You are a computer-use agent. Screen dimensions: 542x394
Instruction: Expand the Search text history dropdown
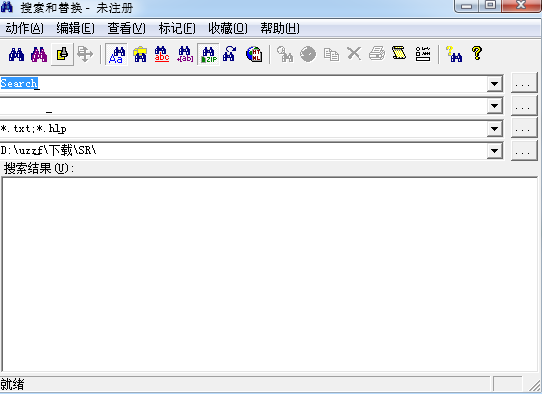495,84
